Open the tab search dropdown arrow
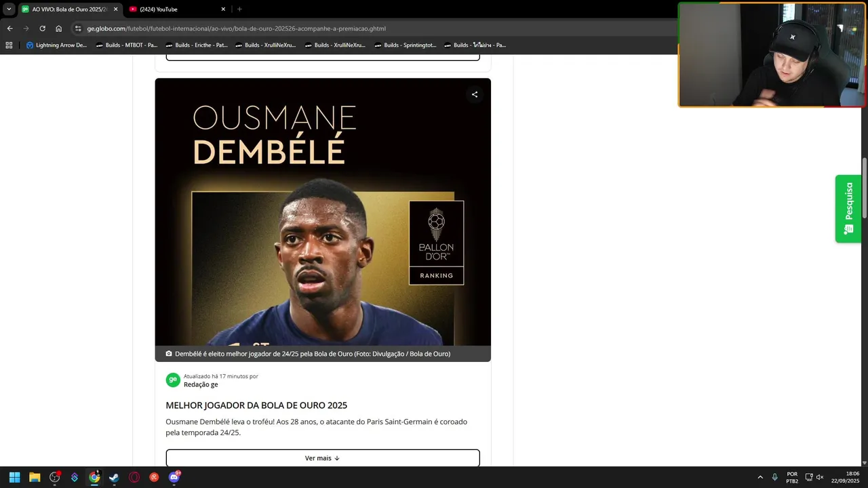868x488 pixels. (x=9, y=9)
